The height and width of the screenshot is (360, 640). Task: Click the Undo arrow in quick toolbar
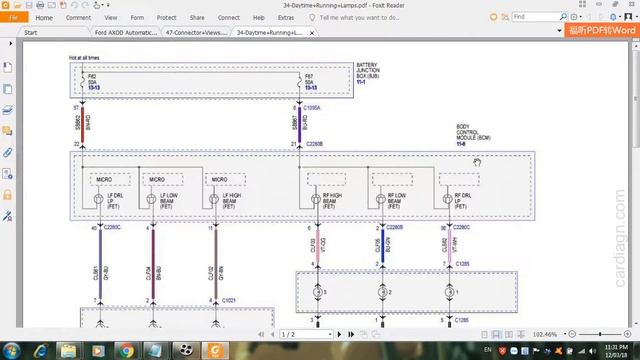[74, 5]
